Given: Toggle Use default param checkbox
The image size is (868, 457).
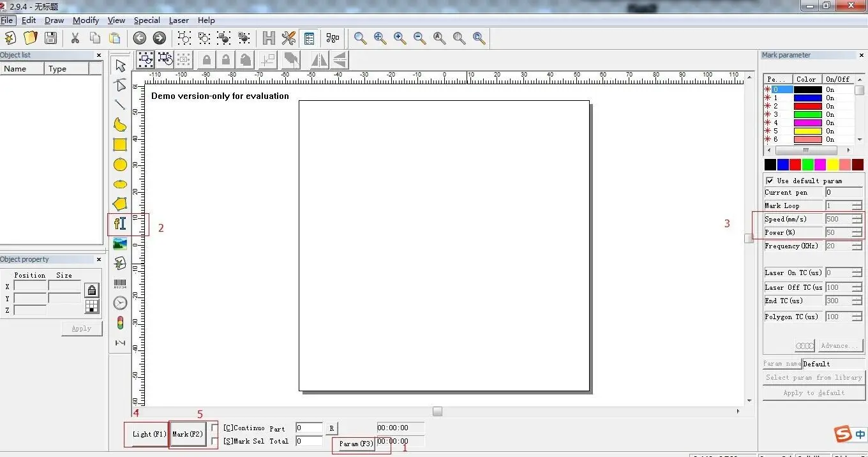Looking at the screenshot, I should (770, 181).
